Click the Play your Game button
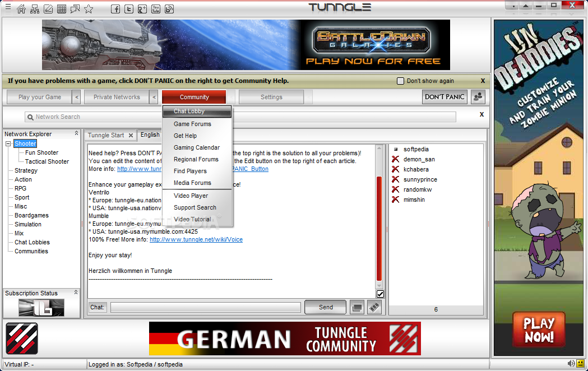The image size is (588, 371). 39,97
